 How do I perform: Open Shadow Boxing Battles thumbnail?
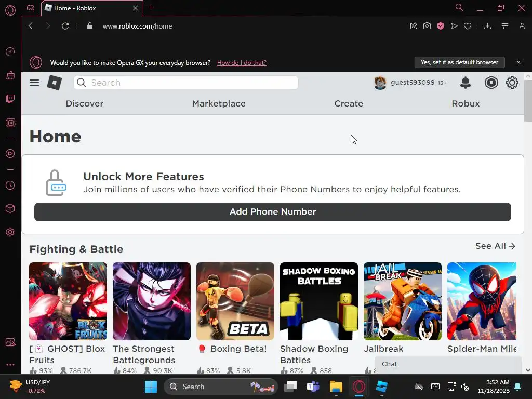[319, 301]
